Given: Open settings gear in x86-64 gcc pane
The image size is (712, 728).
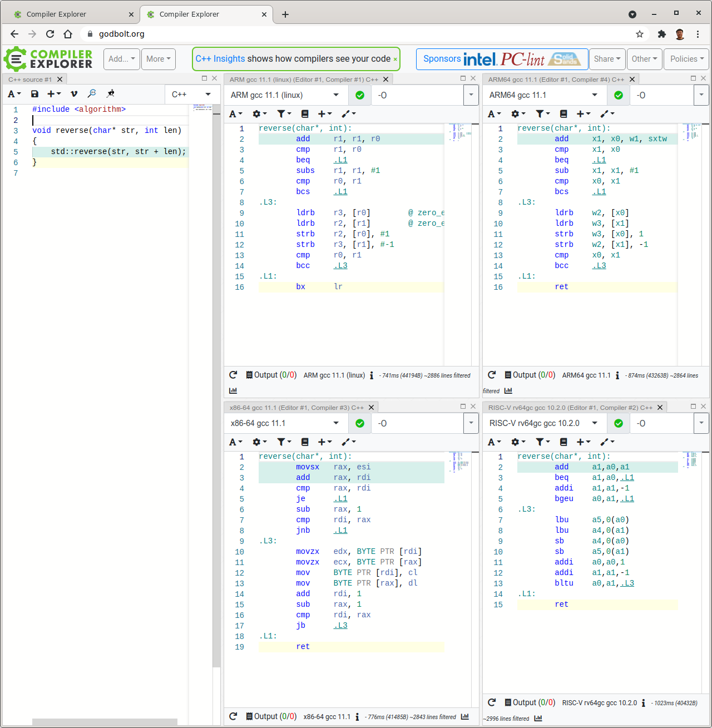Looking at the screenshot, I should [259, 442].
